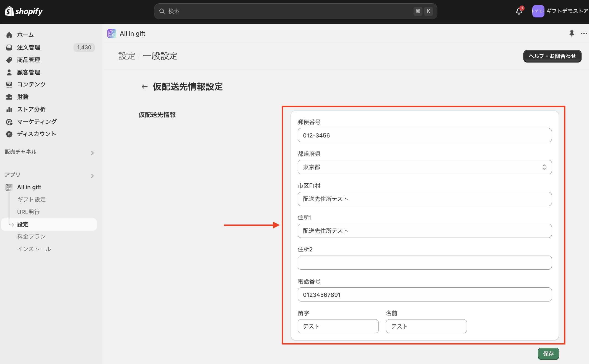Click the ディスカウント discount badge icon

pos(9,134)
